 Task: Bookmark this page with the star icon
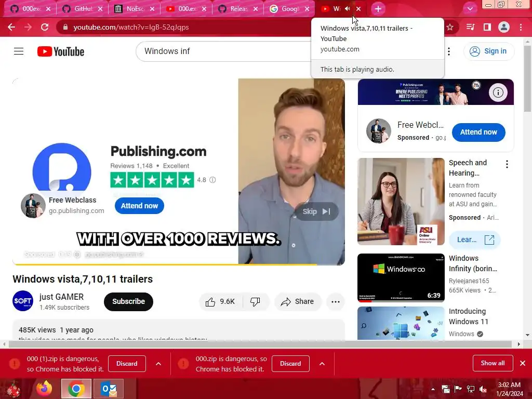450,27
